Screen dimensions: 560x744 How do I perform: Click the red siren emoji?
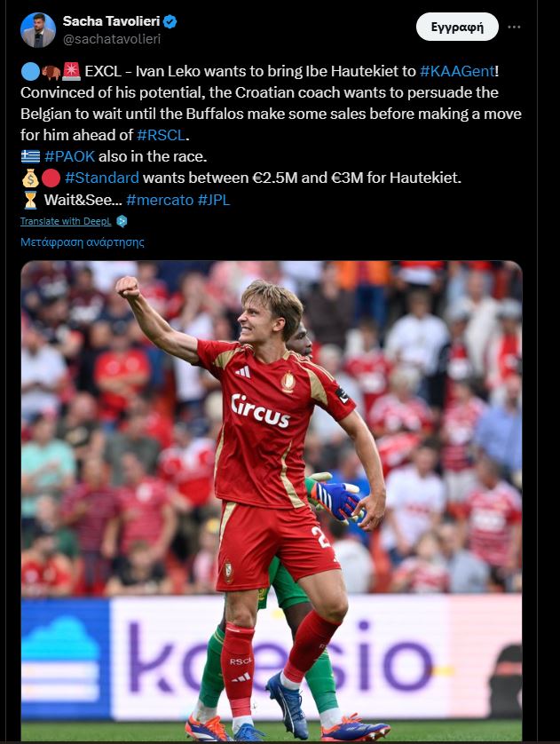point(71,71)
